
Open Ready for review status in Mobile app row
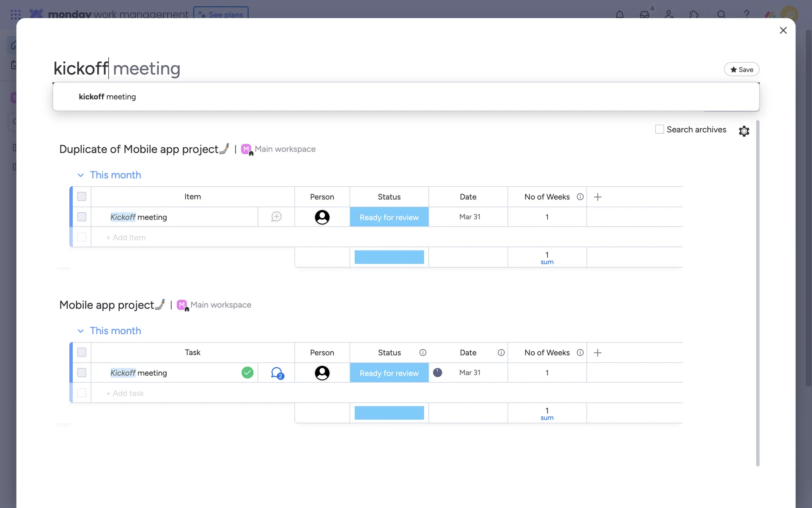(x=389, y=373)
